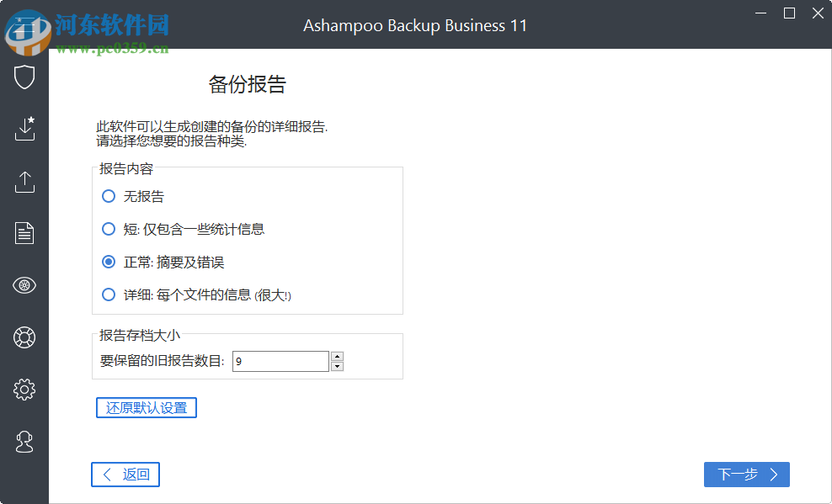Choose 短: 仅包含一些统计信息 report option
The height and width of the screenshot is (504, 832).
click(x=109, y=229)
